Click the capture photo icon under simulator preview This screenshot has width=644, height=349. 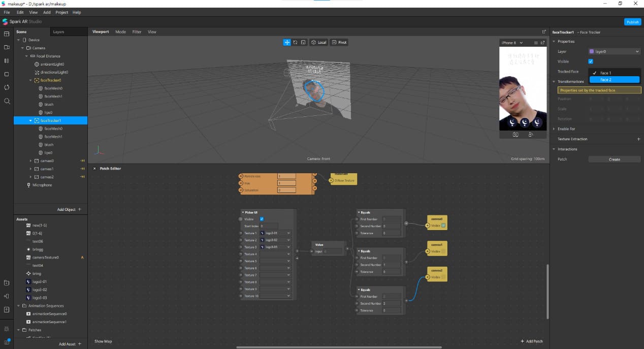tap(516, 135)
